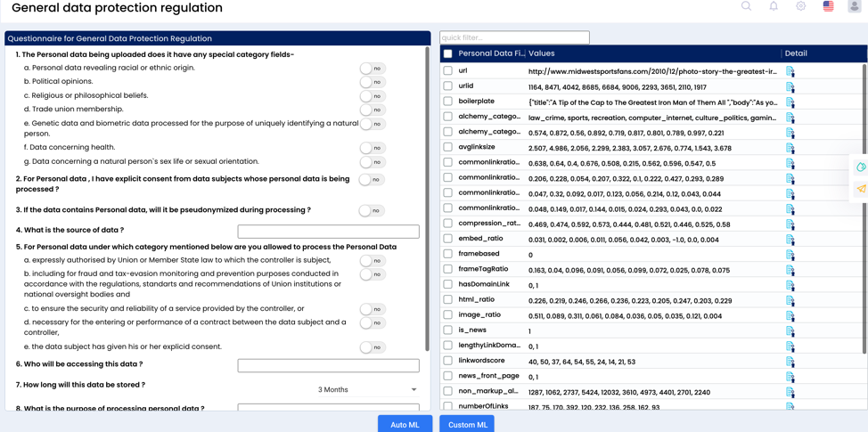Toggle genetic and biometric data switch

pos(373,124)
